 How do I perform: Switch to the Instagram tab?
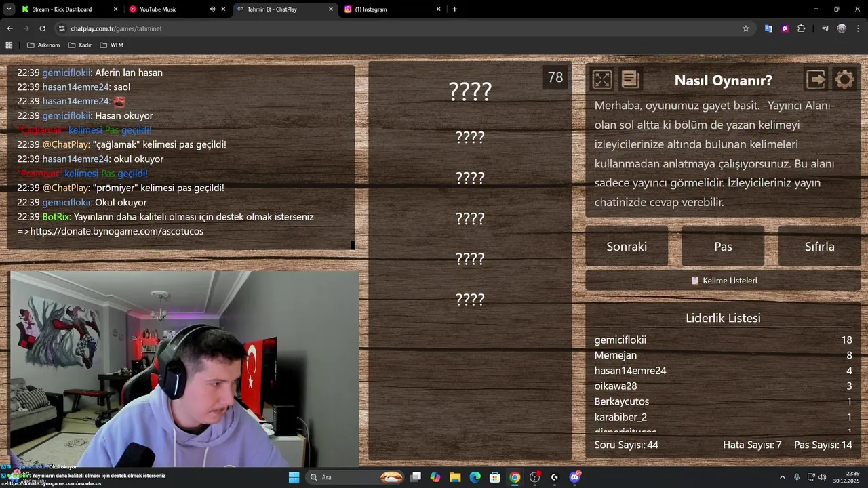tap(392, 9)
